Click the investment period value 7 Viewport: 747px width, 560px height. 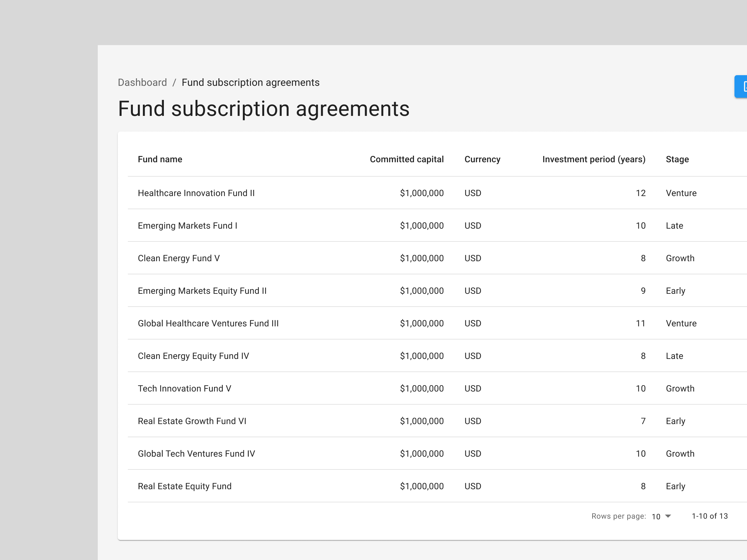(x=643, y=421)
